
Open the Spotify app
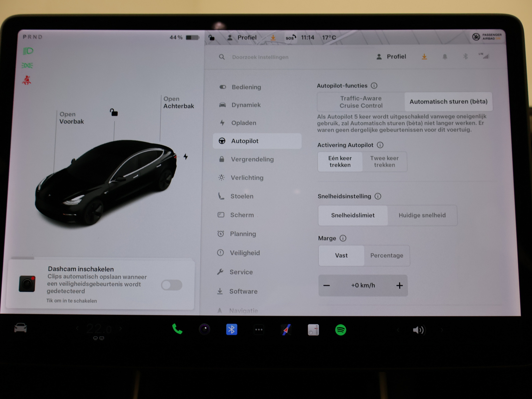341,330
